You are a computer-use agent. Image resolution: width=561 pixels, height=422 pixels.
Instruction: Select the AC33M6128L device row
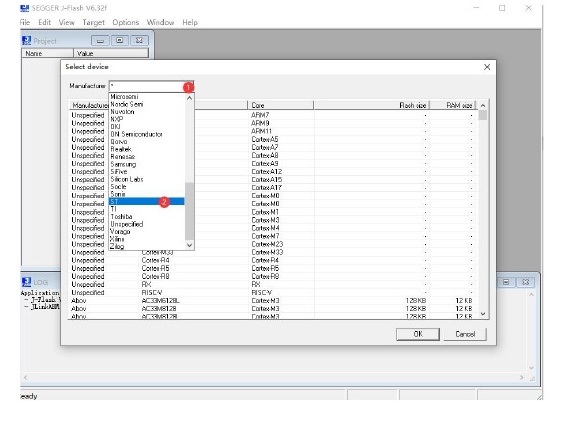(x=273, y=301)
